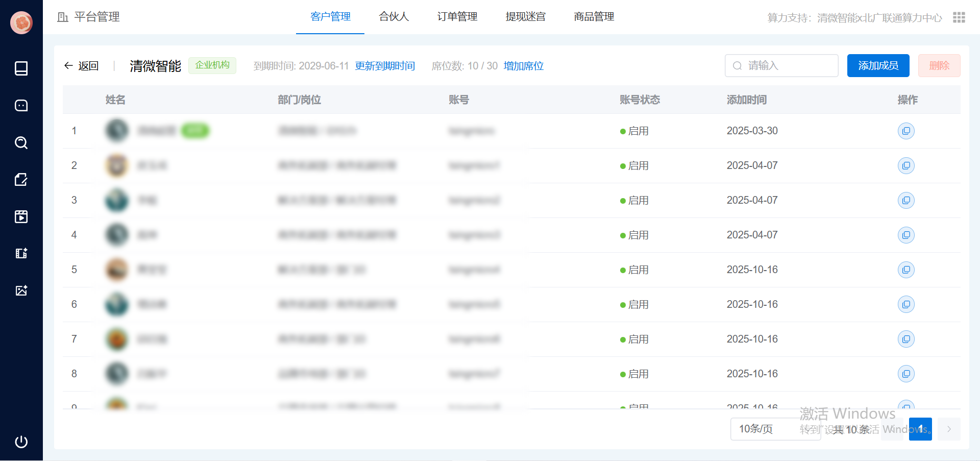Click the video playback icon in sidebar
Image resolution: width=980 pixels, height=461 pixels.
tap(21, 216)
